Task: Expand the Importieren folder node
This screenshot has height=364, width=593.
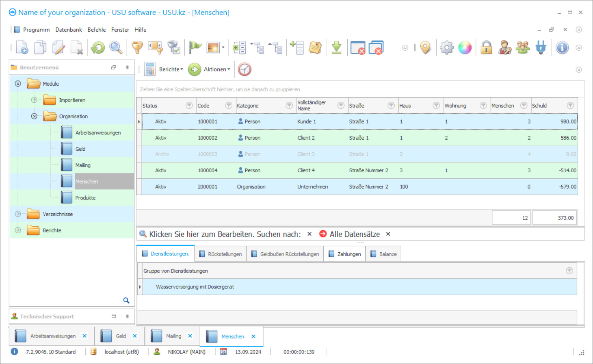Action: point(34,100)
